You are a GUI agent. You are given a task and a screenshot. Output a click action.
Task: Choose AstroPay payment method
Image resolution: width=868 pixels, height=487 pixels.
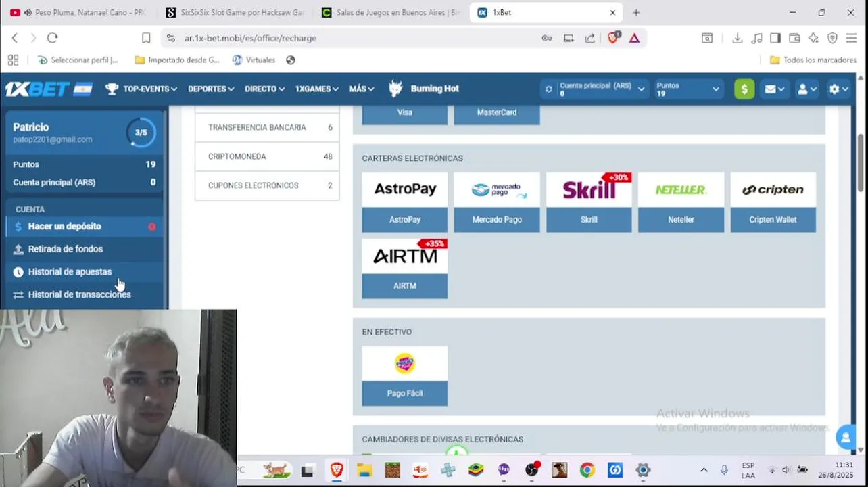click(x=405, y=202)
